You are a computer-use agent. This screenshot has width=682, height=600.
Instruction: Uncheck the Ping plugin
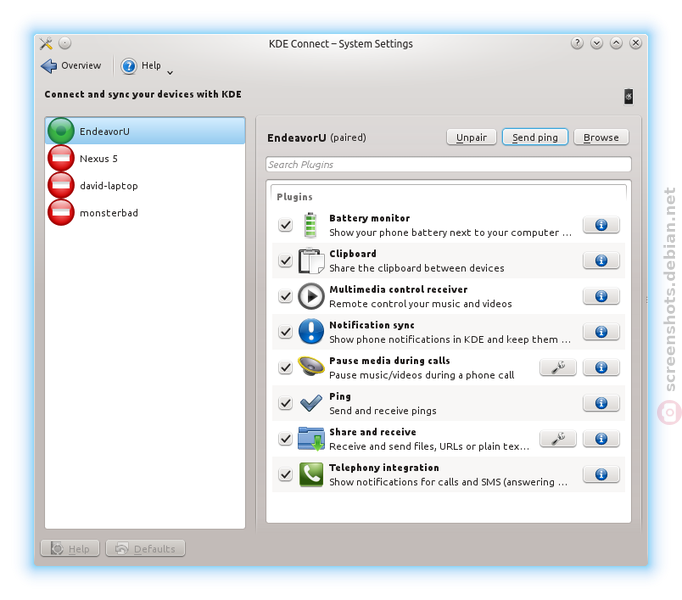tap(285, 403)
